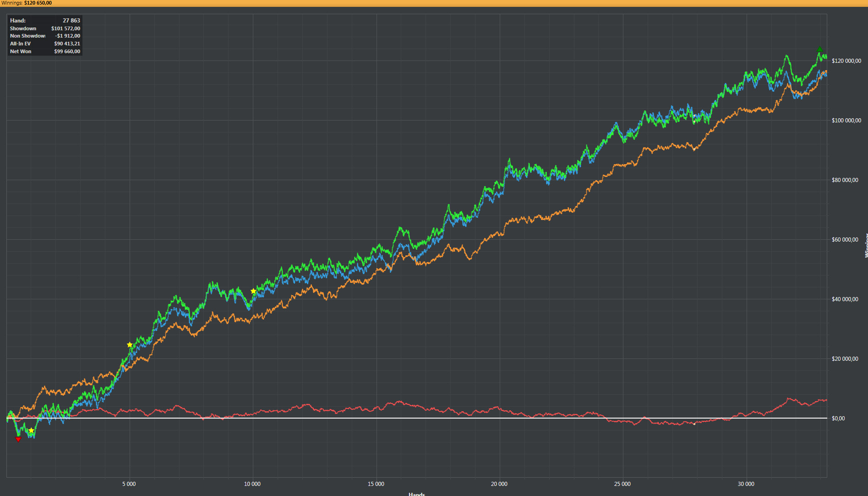Click the yellow star near 10 000 hands
This screenshot has height=496, width=868.
click(253, 291)
